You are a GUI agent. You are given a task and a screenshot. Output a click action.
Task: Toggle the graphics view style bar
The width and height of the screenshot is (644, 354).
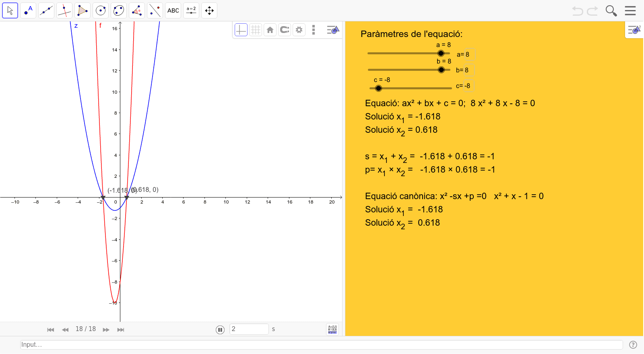(x=333, y=30)
